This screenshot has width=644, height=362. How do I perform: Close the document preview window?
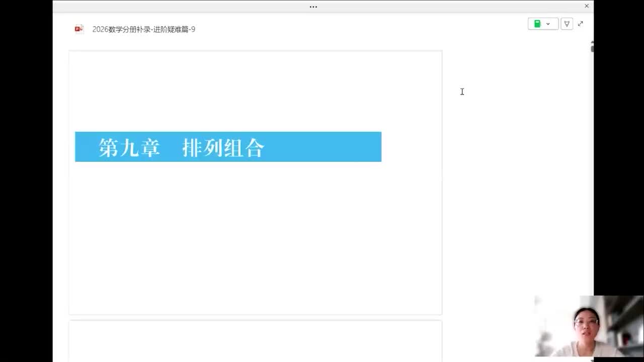[587, 6]
